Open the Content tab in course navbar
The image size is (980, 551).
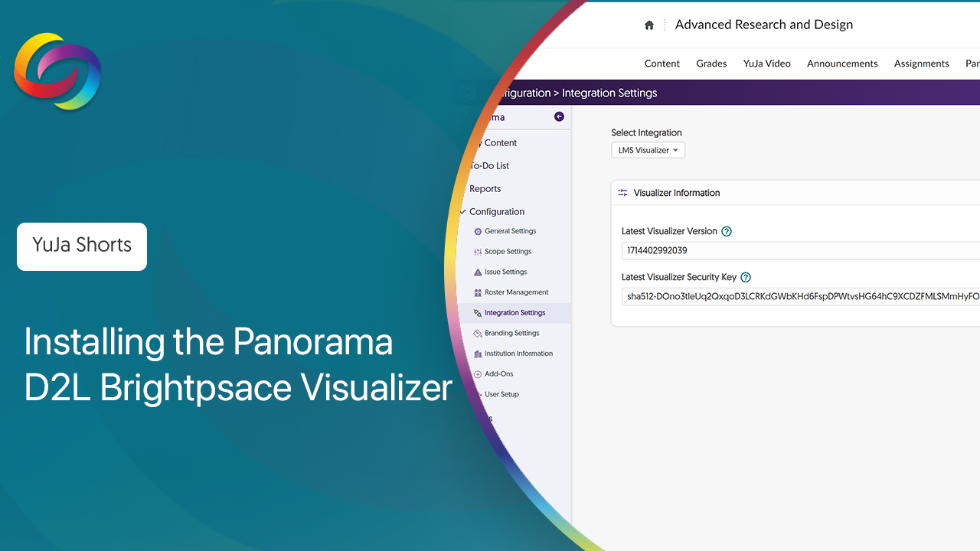(x=662, y=64)
